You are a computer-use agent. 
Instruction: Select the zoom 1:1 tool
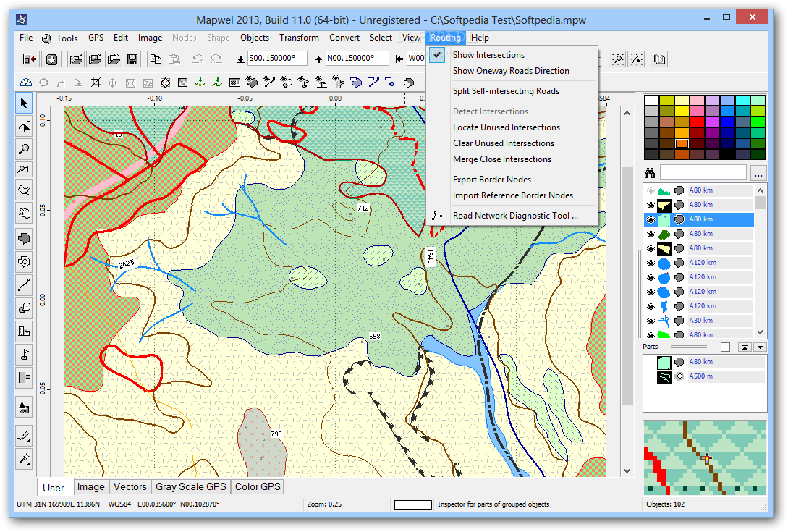tap(24, 169)
